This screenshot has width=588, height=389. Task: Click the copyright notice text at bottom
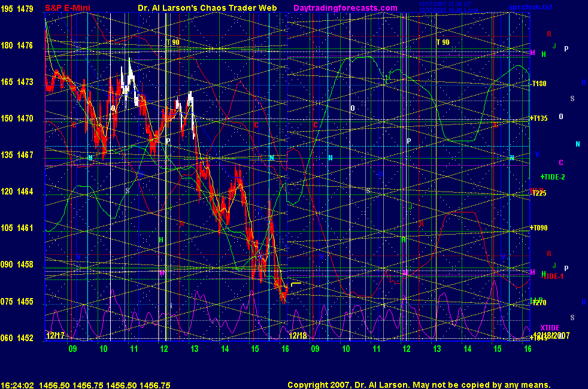[x=419, y=385]
